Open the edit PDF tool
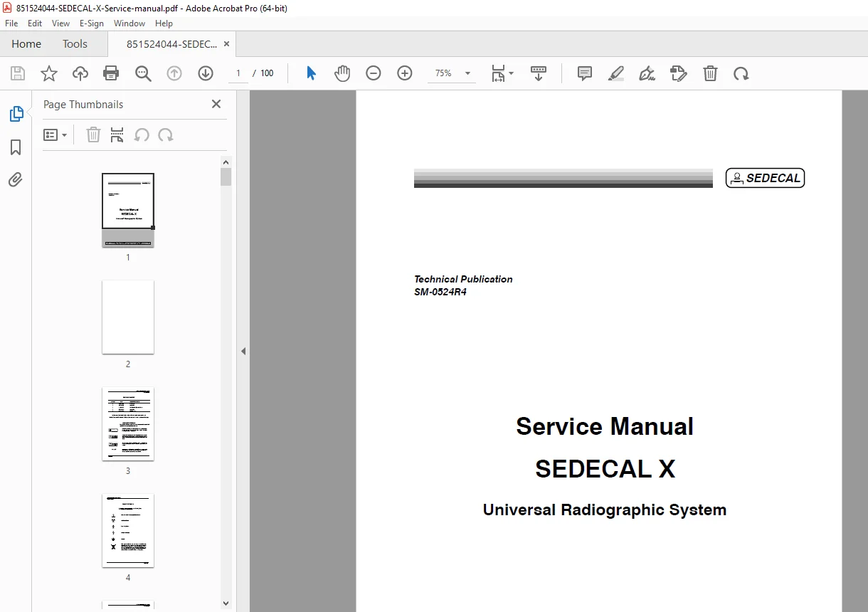 (x=679, y=73)
